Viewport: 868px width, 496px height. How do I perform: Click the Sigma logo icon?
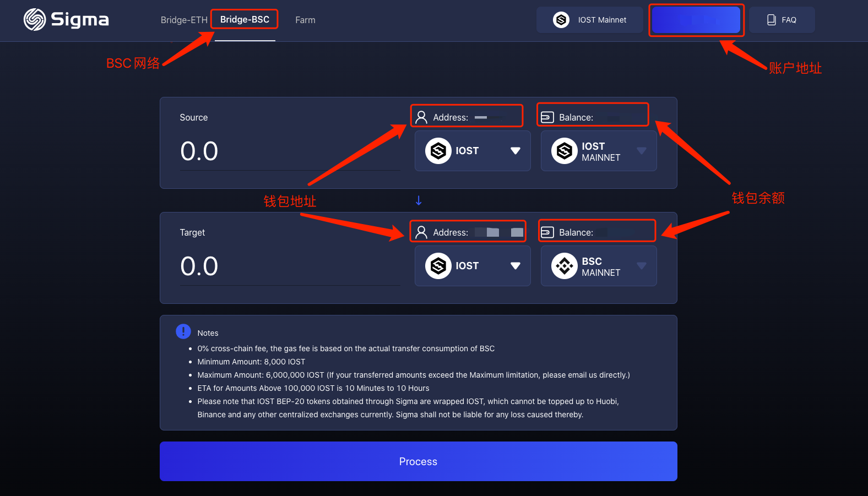[35, 20]
